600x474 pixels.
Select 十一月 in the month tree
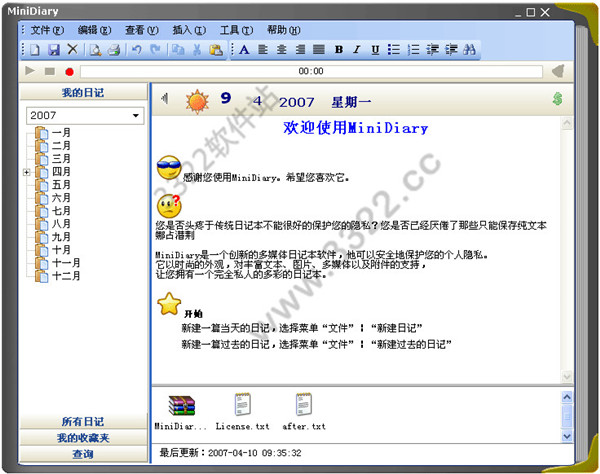[66, 263]
